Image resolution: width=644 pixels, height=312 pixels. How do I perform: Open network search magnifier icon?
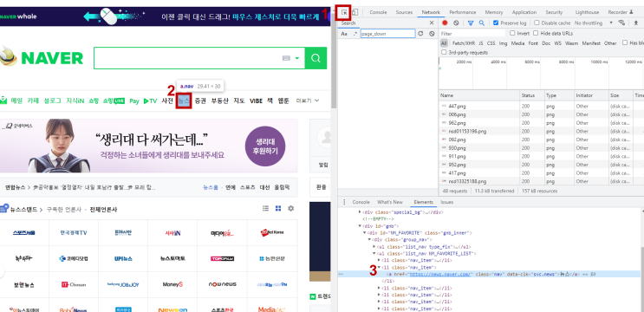(481, 23)
